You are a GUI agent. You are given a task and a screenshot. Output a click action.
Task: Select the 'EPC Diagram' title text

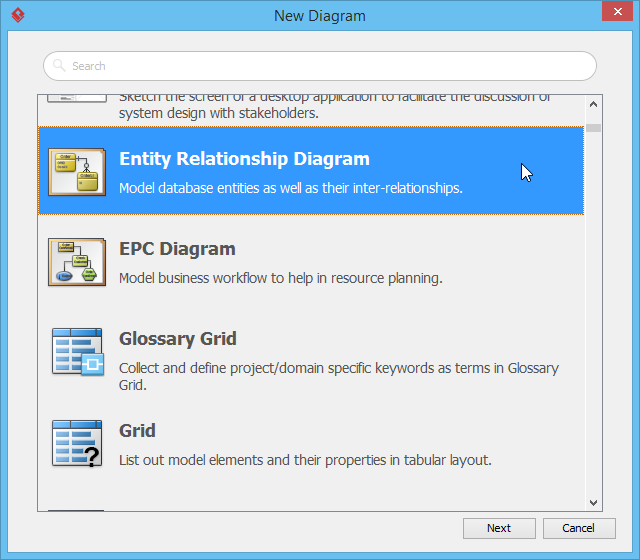coord(177,249)
